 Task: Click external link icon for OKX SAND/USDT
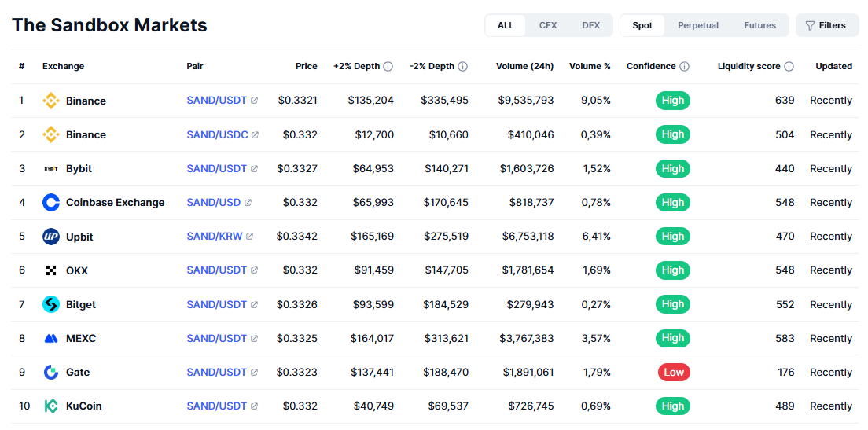tap(254, 270)
